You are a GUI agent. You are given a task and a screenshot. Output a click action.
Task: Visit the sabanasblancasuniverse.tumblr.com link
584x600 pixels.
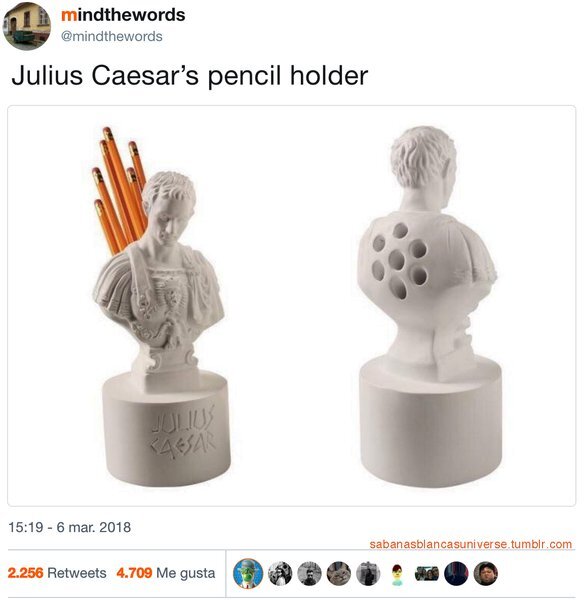tap(471, 544)
